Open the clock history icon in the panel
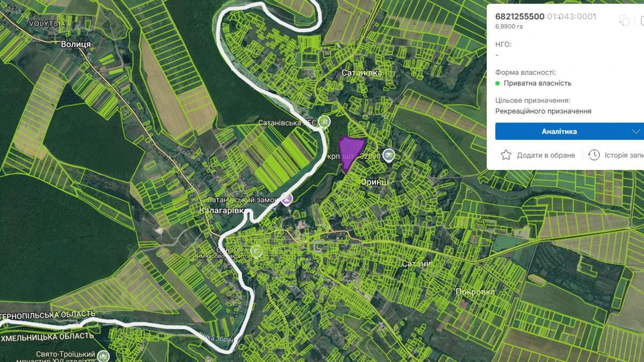This screenshot has width=644, height=362. 594,155
